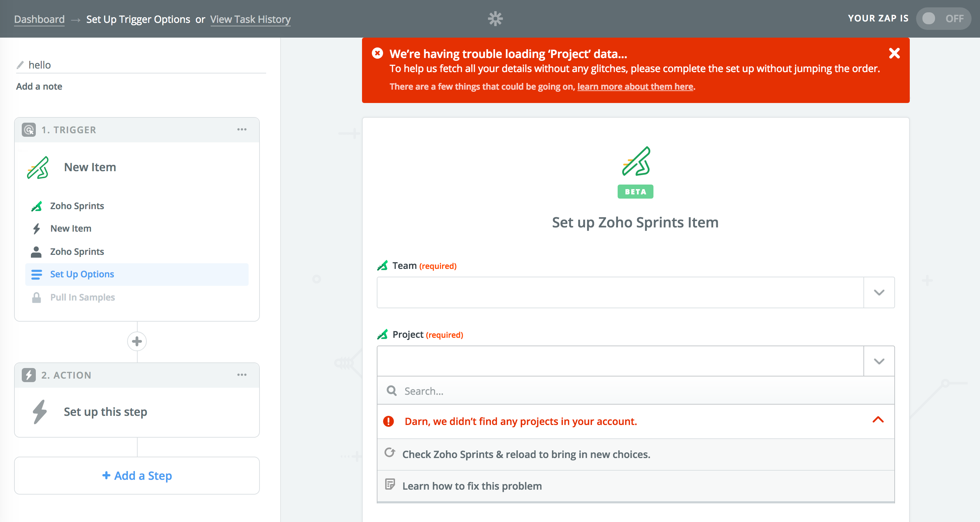Collapse the no projects found message
This screenshot has height=522, width=980.
coord(878,420)
